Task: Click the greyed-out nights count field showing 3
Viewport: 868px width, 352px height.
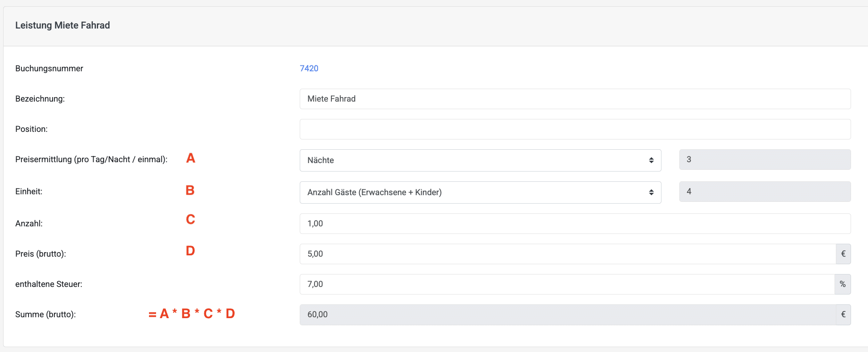Action: pos(765,160)
